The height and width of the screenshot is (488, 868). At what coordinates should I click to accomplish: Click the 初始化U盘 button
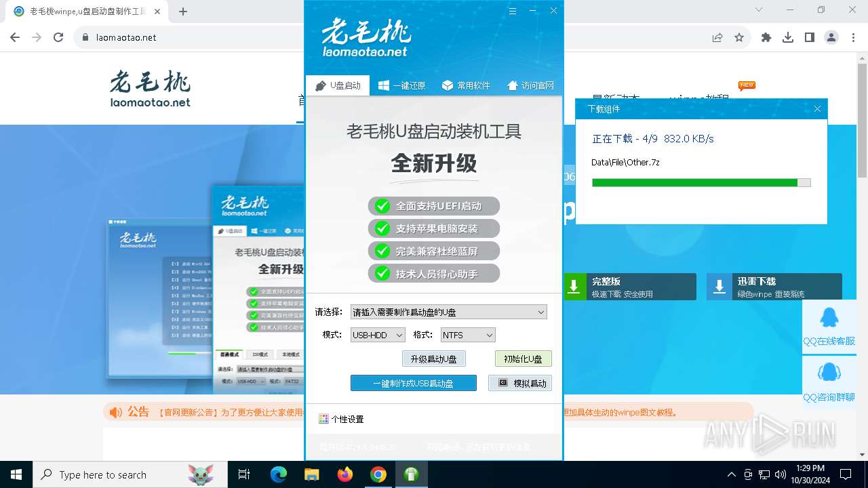(523, 359)
